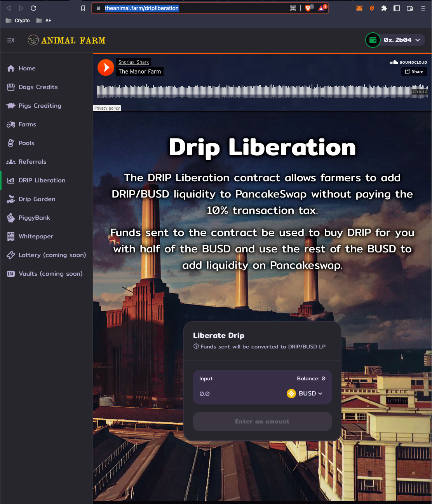The image size is (432, 504).
Task: Click the Drip Liberation heading
Action: tap(262, 147)
